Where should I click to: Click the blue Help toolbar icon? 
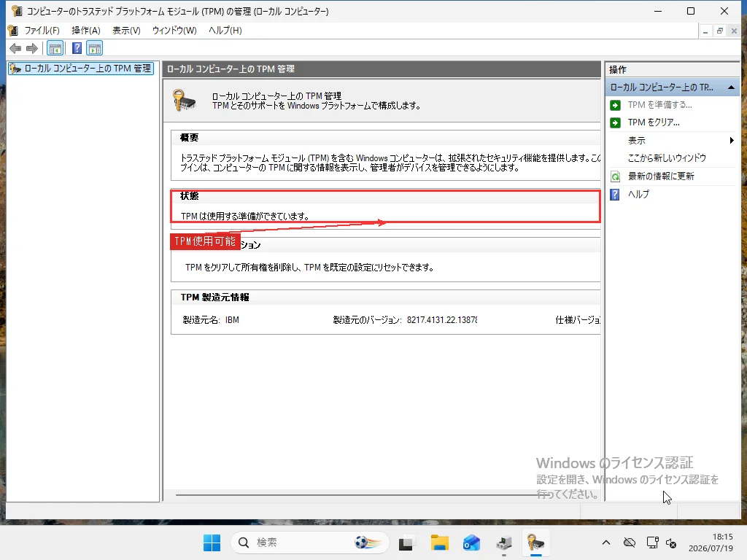[x=77, y=48]
